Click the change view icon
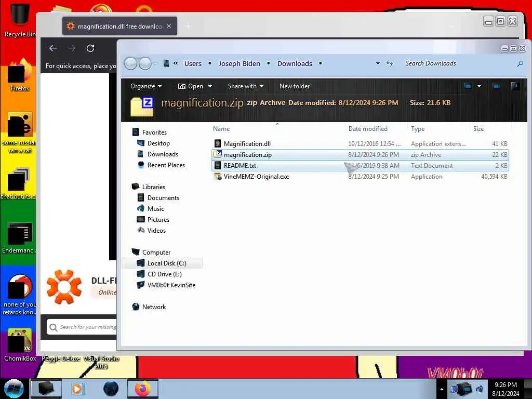 tap(468, 86)
